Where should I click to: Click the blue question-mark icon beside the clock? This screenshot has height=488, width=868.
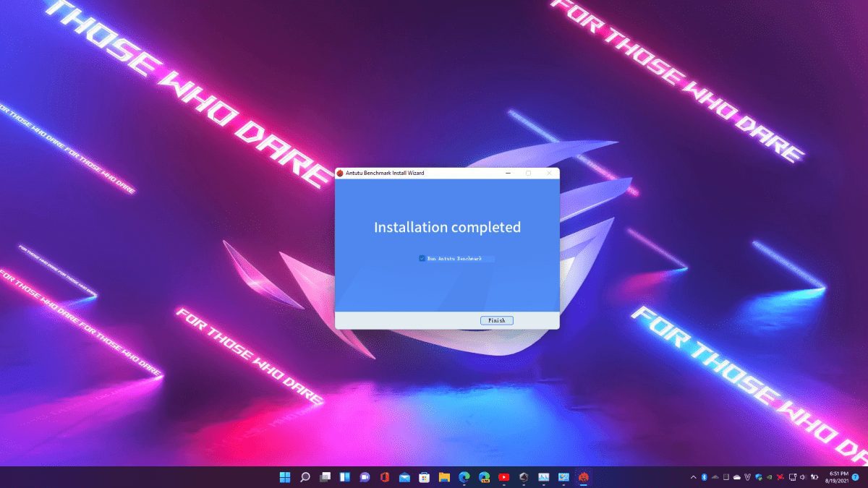tap(855, 477)
